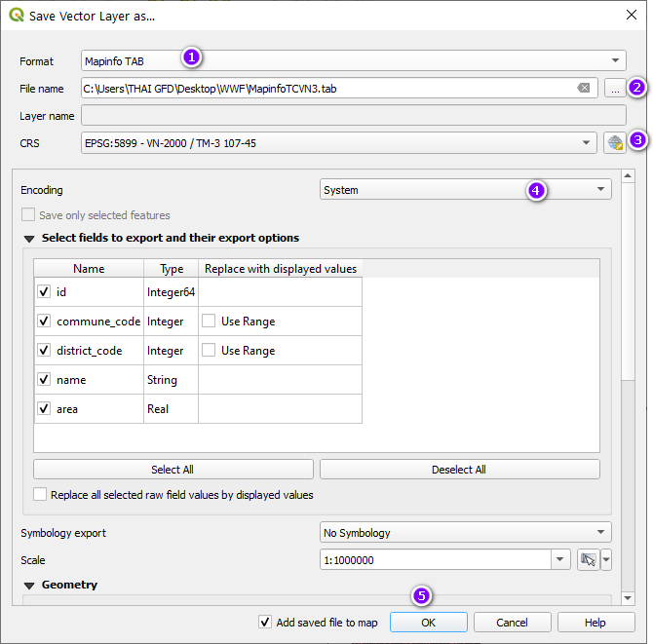653x644 pixels.
Task: Uncheck the name field checkbox
Action: [x=44, y=379]
